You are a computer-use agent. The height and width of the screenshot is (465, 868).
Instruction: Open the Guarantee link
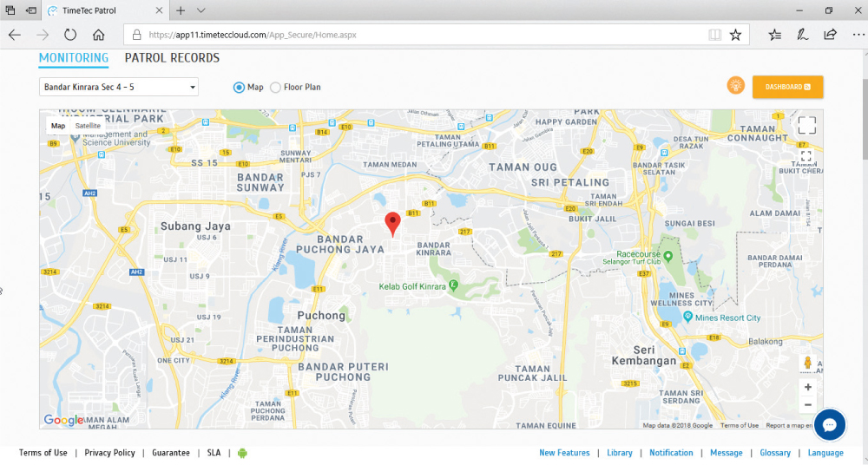pos(171,453)
